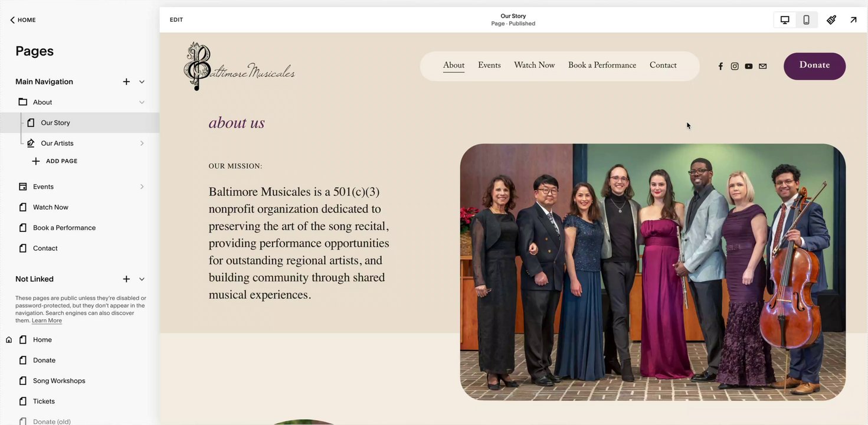Open the Instagram icon in site header
The height and width of the screenshot is (425, 868).
[735, 66]
